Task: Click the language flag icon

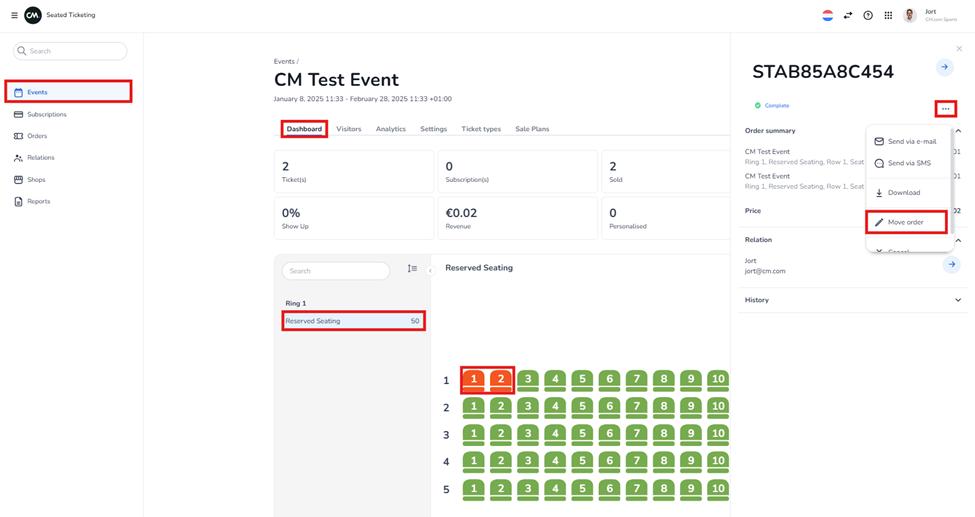Action: 827,15
